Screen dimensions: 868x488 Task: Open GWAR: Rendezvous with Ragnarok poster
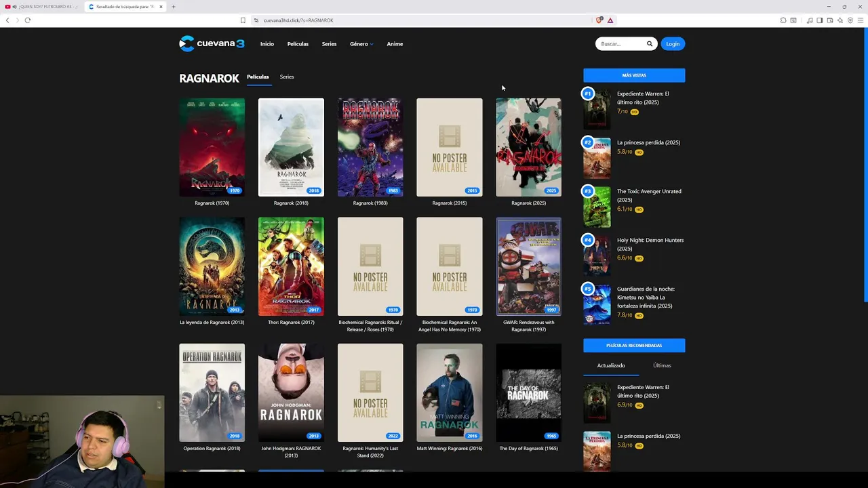tap(528, 266)
